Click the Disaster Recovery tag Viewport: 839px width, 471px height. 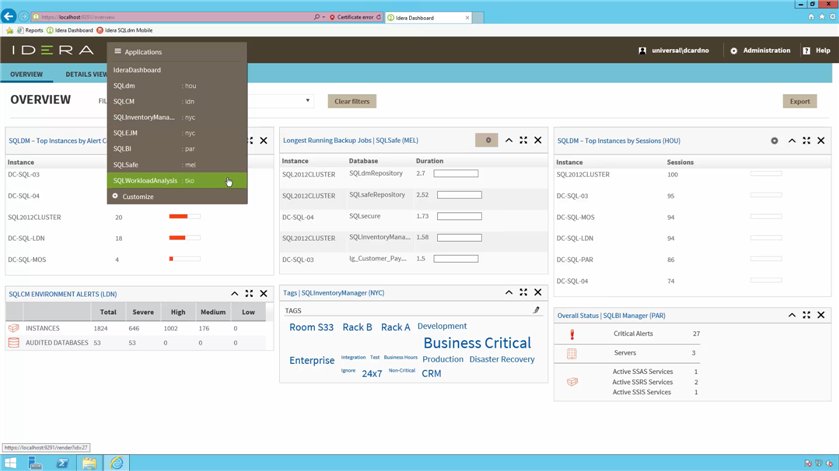tap(502, 359)
